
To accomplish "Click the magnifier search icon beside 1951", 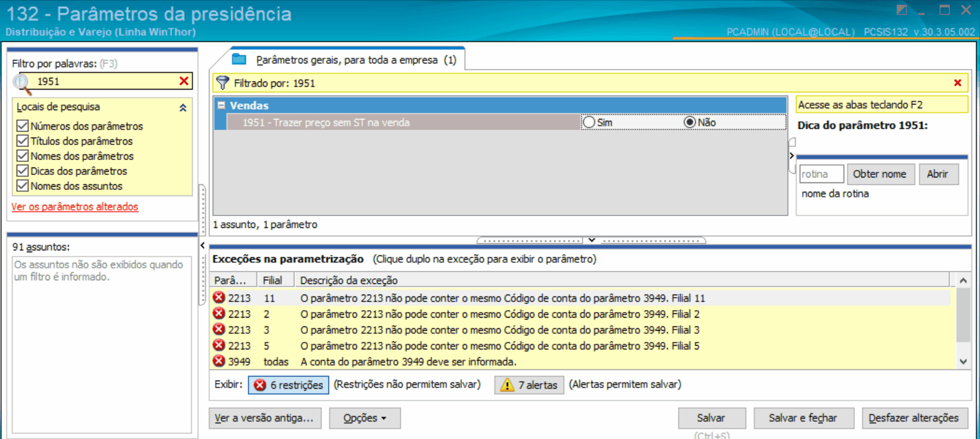I will click(x=22, y=83).
